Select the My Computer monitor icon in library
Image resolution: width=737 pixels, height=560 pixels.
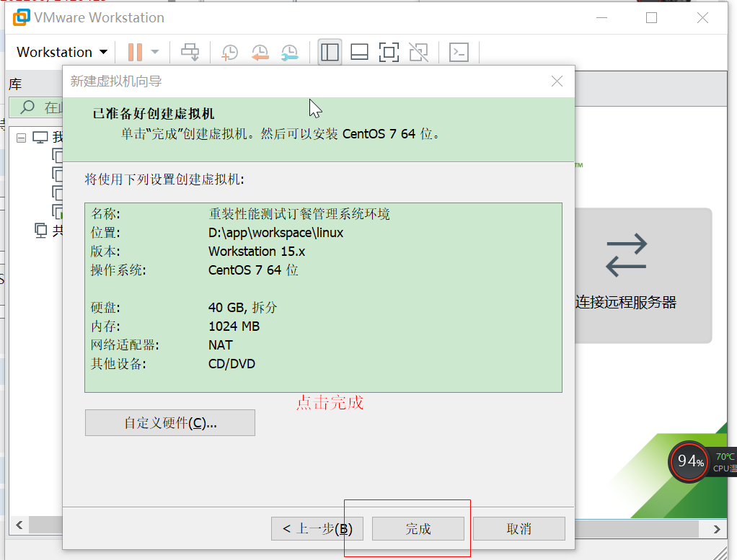pyautogui.click(x=40, y=137)
